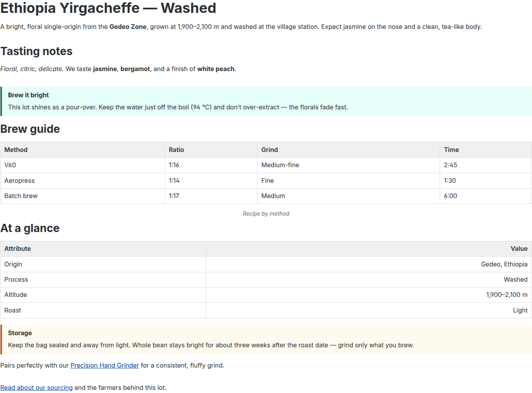Click the '1:17' ratio cell
Image resolution: width=532 pixels, height=393 pixels.
point(211,196)
